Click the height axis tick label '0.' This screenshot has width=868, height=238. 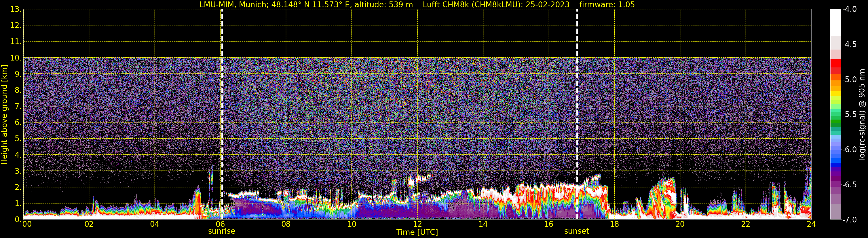point(18,220)
